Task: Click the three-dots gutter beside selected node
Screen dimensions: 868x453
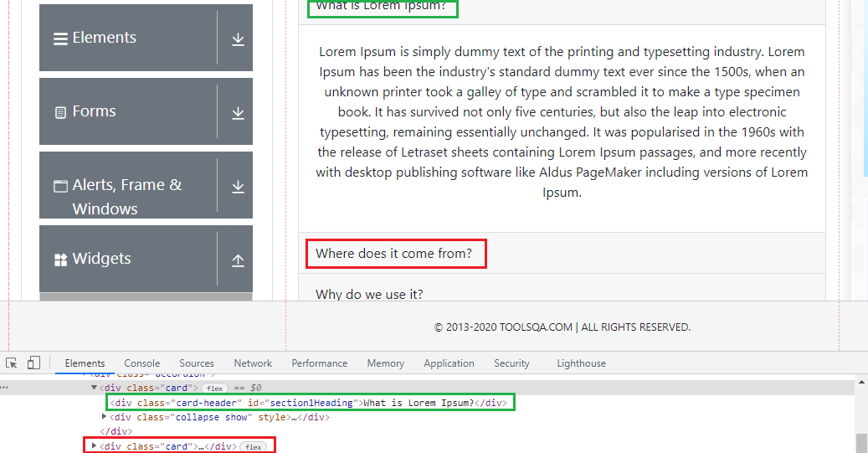Action: 4,388
